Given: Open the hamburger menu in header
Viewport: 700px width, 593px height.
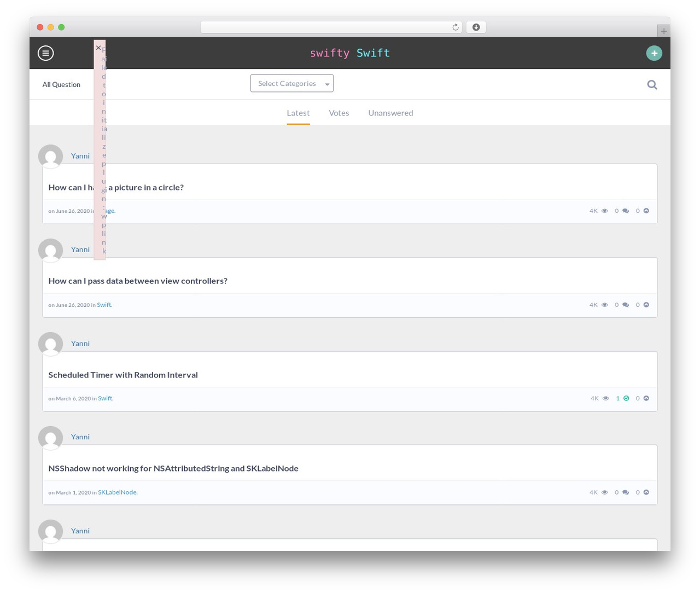Looking at the screenshot, I should 45,53.
